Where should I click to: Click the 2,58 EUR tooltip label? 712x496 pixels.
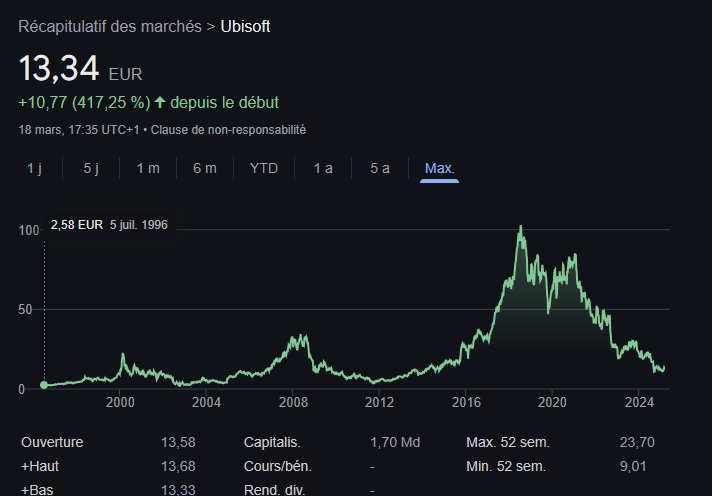point(77,225)
